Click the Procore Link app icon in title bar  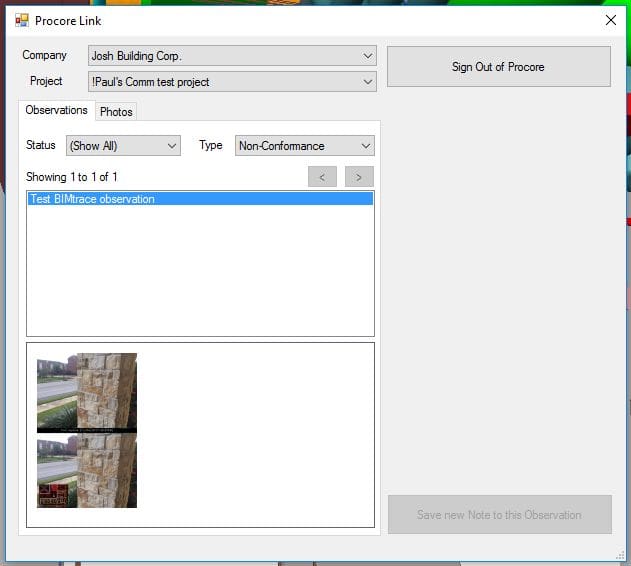pos(21,20)
